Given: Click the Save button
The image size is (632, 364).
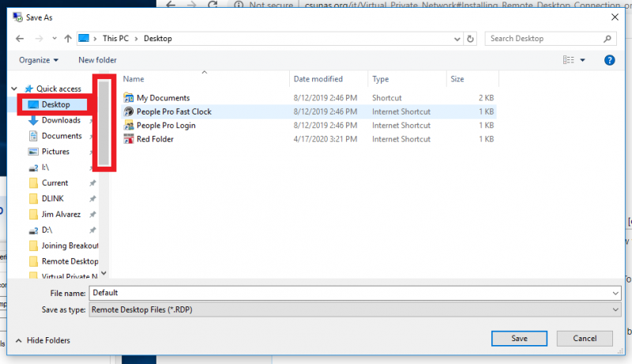Looking at the screenshot, I should pyautogui.click(x=519, y=338).
